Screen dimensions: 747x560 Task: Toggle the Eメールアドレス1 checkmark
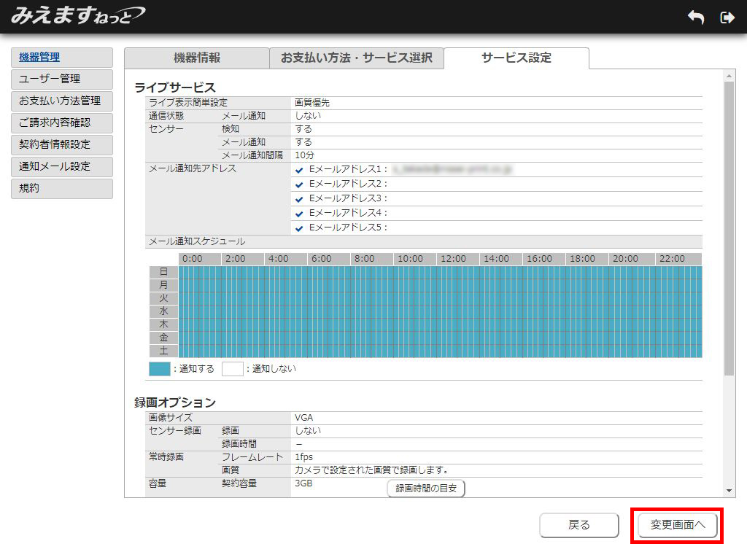click(x=299, y=170)
